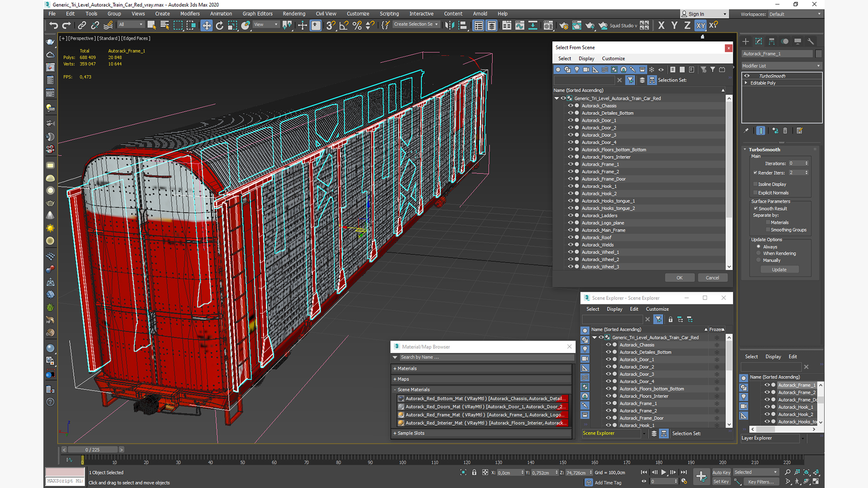Collapse the TurboSmooth rollout
The image size is (868, 488).
[745, 150]
